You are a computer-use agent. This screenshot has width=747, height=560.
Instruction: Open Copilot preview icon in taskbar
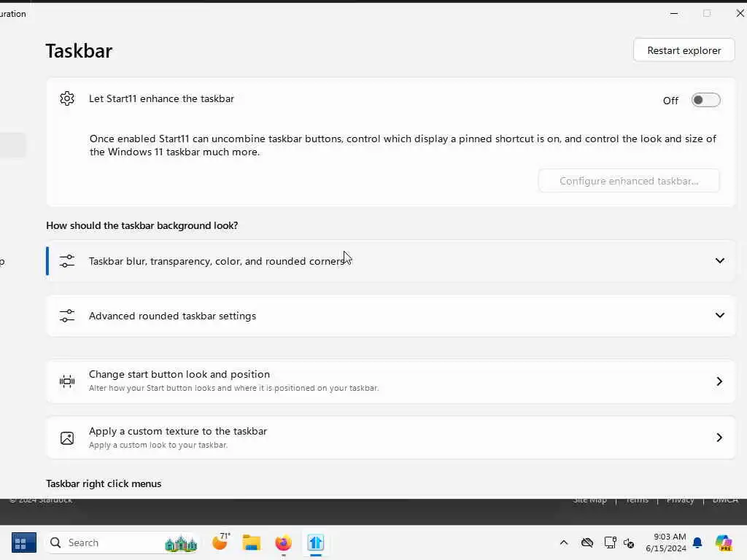click(724, 542)
